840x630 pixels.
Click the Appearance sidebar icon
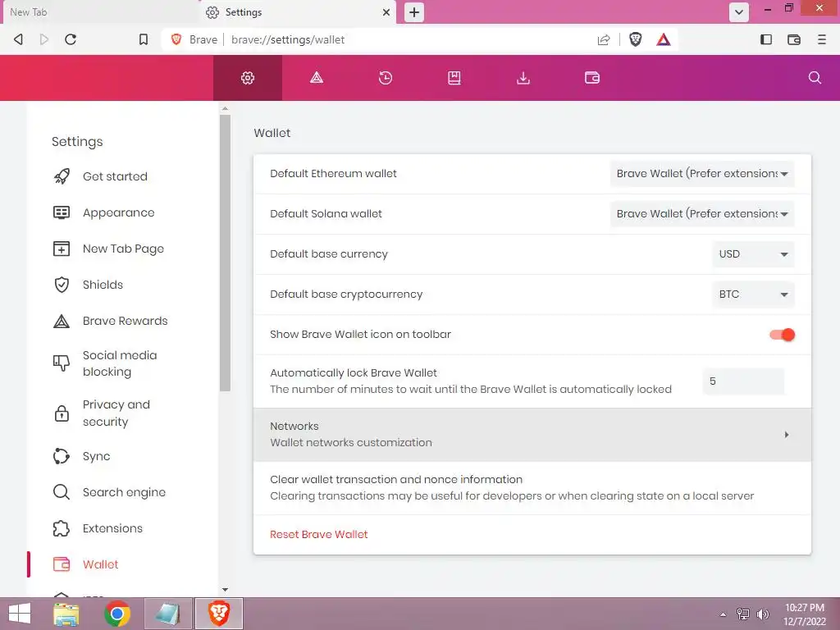click(x=62, y=212)
